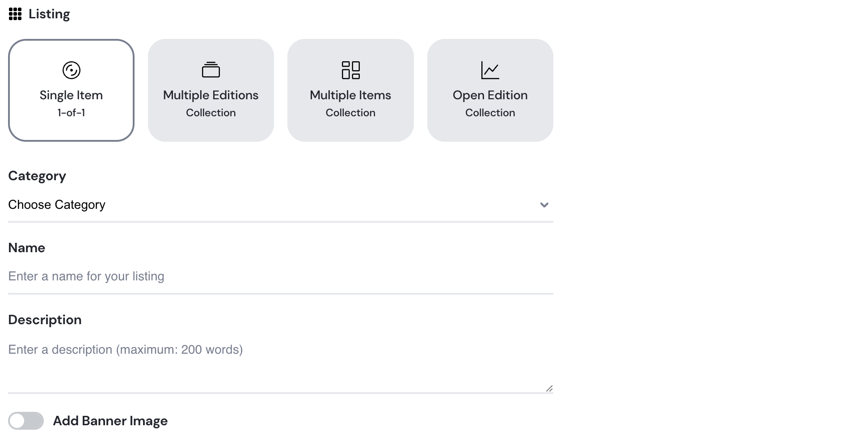This screenshot has height=440, width=868.
Task: Focus the listing Name input field
Action: 281,276
